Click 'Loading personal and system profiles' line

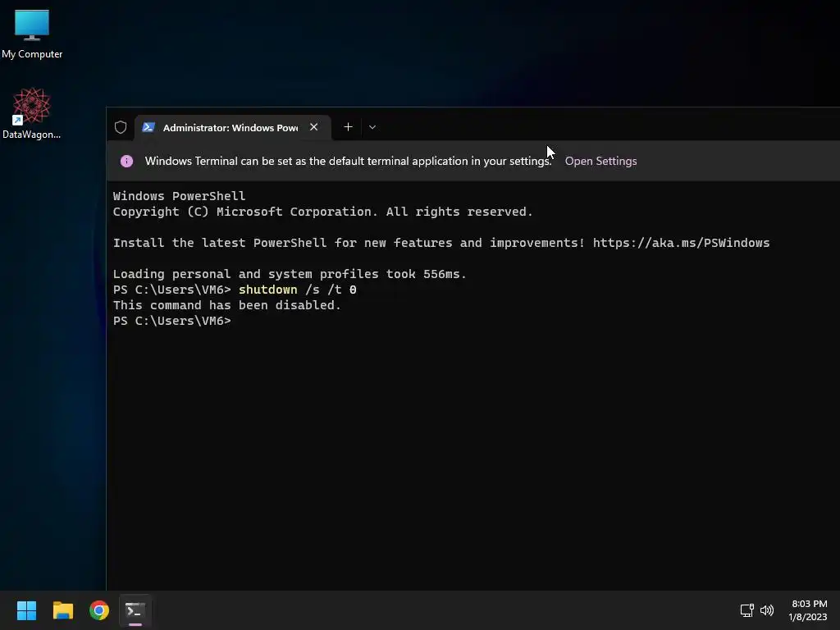pos(290,274)
